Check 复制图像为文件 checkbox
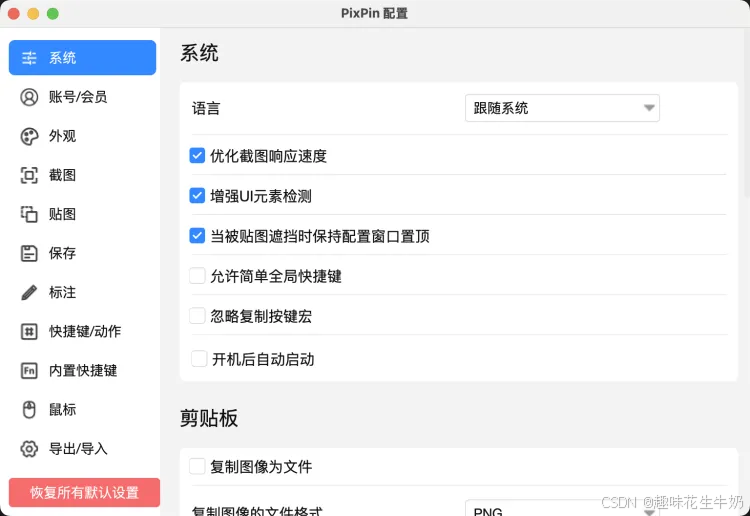 [x=197, y=466]
